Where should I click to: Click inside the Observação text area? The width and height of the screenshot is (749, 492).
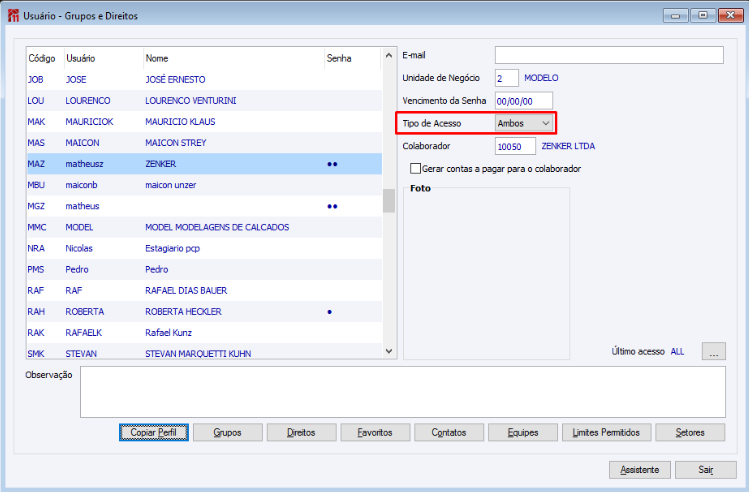[403, 392]
